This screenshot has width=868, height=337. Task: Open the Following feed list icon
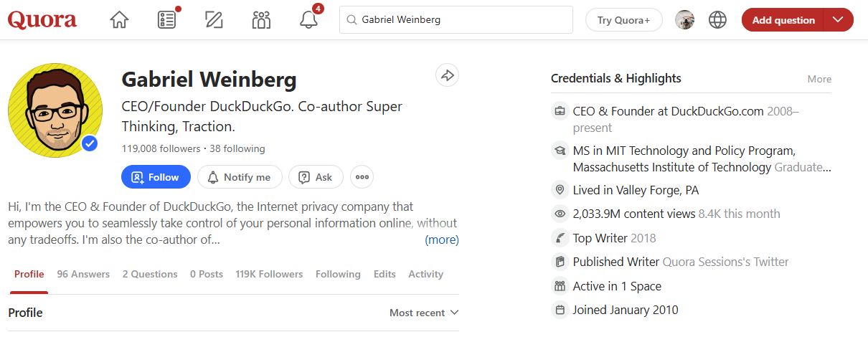pos(166,20)
